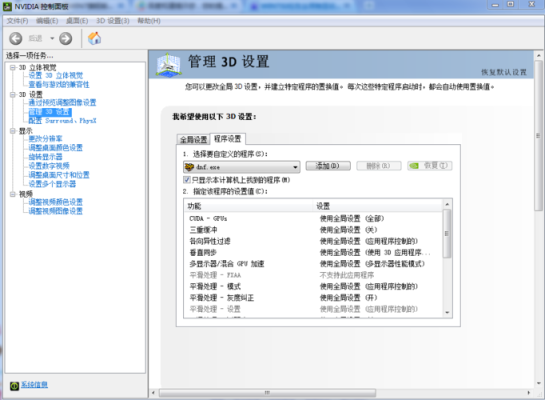The height and width of the screenshot is (400, 545).
Task: Switch to 全局设置 tab
Action: (193, 140)
